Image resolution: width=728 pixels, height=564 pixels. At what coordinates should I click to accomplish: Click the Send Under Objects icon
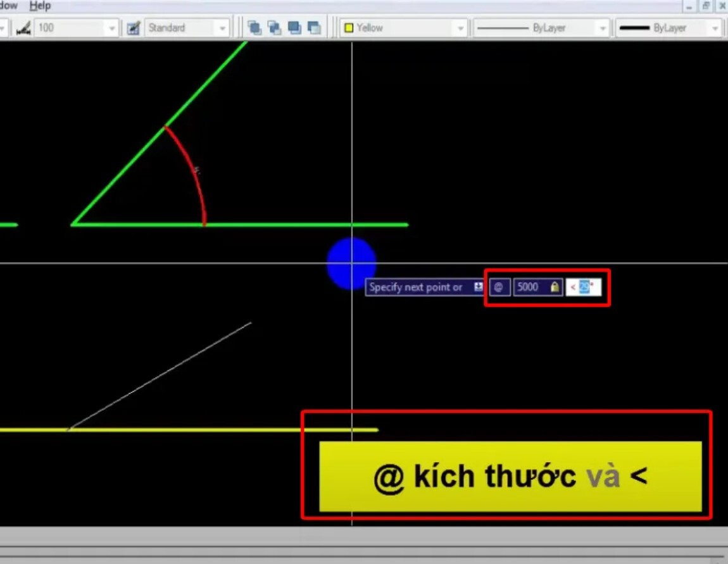click(314, 28)
